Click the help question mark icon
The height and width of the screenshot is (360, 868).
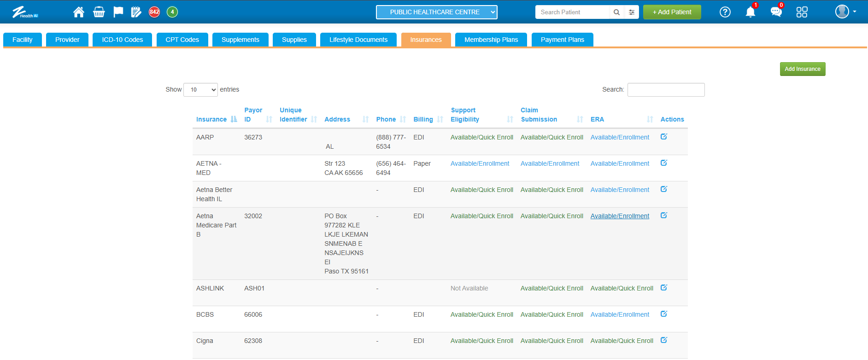tap(725, 12)
